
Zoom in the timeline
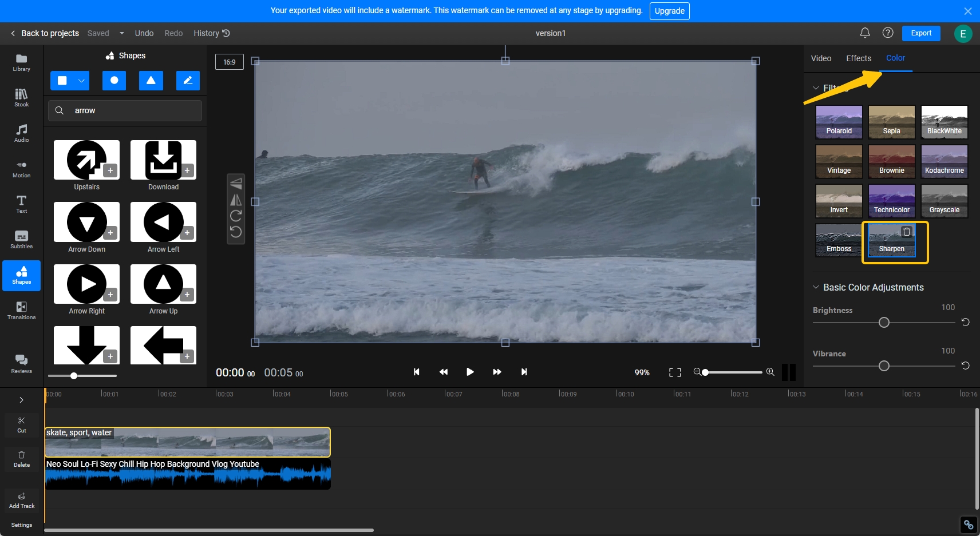point(770,372)
